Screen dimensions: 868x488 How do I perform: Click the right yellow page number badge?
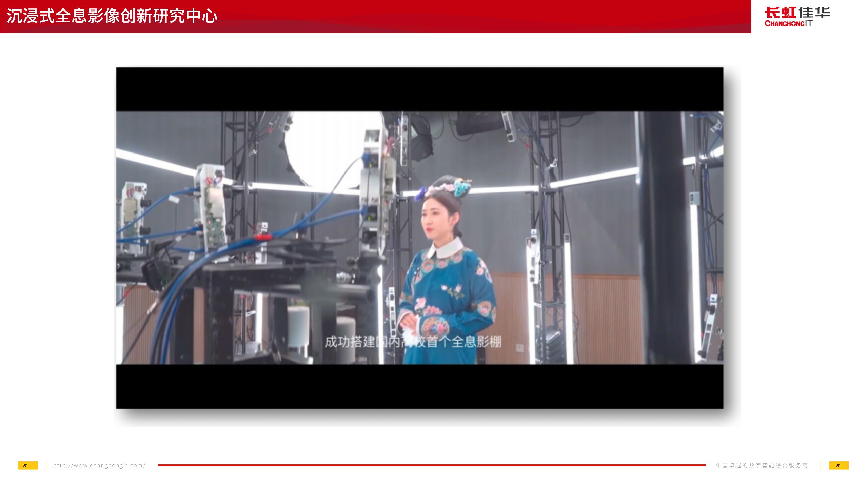coord(839,465)
